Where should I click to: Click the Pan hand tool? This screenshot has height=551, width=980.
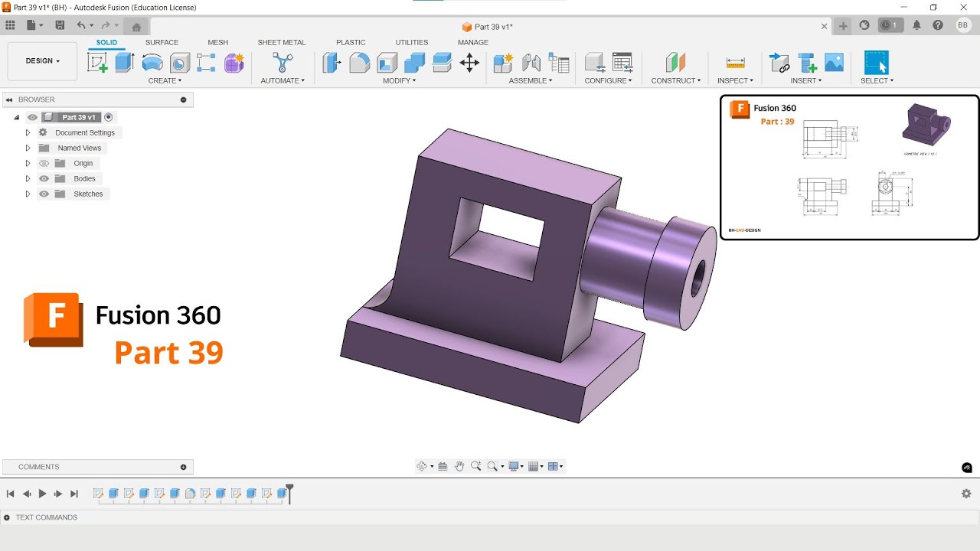point(459,466)
